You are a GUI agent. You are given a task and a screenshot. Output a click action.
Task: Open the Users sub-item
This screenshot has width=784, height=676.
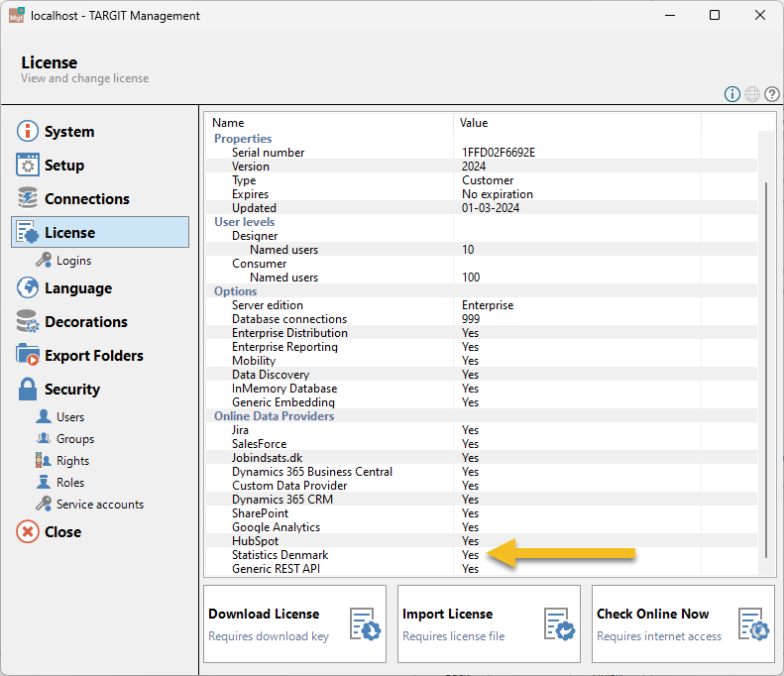[70, 417]
